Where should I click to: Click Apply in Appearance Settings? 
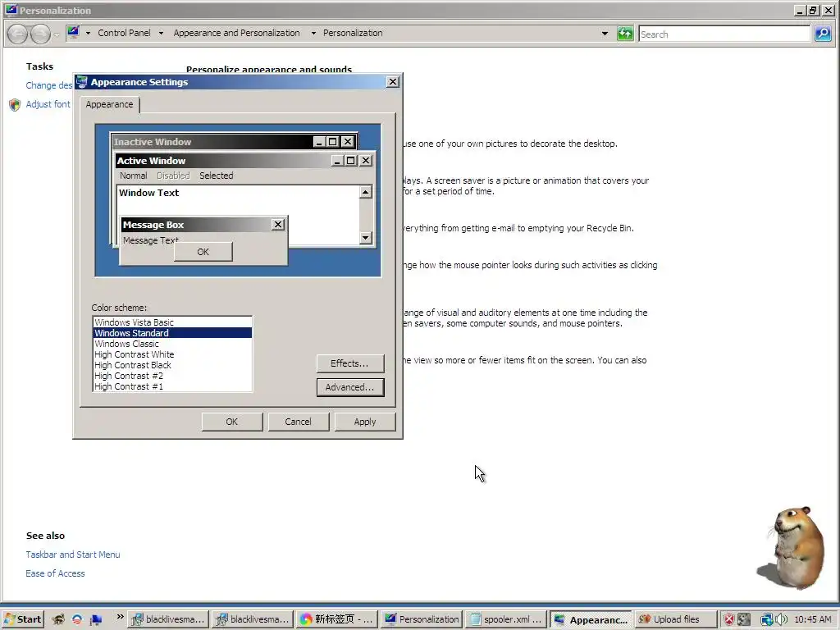point(365,422)
